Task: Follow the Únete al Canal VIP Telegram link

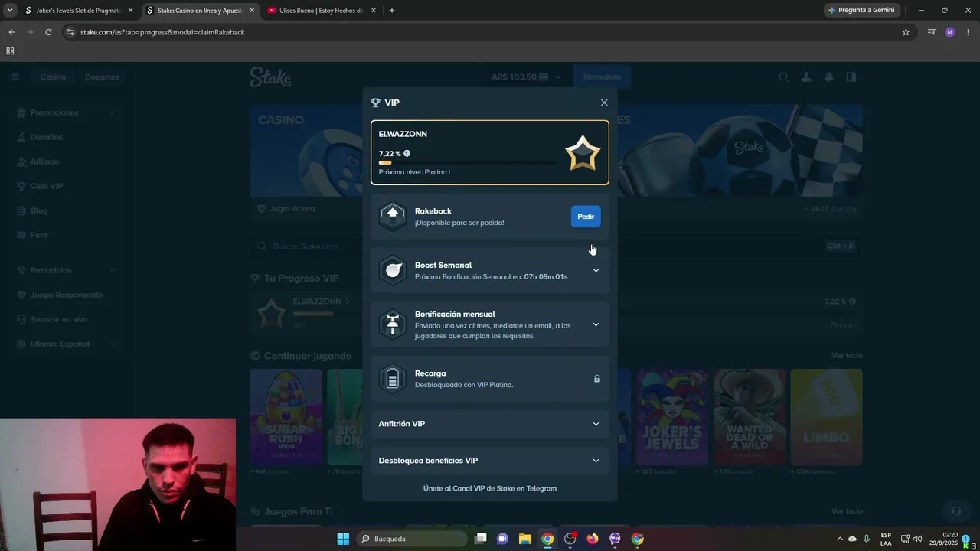Action: 490,488
